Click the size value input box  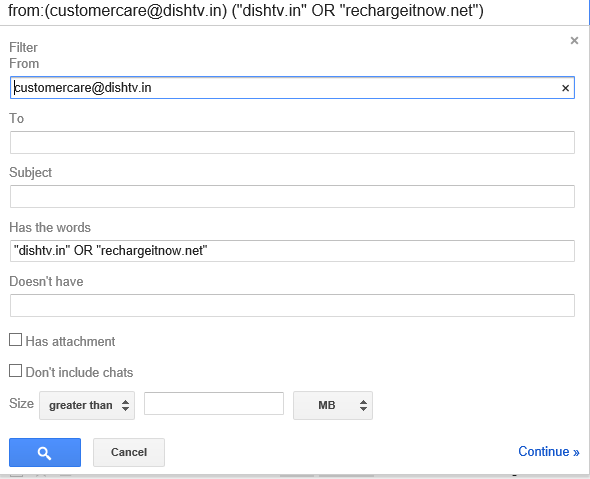click(214, 403)
